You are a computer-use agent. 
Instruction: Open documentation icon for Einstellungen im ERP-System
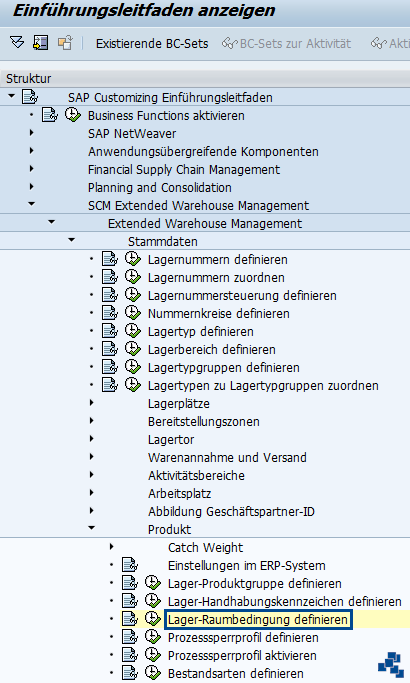coord(130,565)
